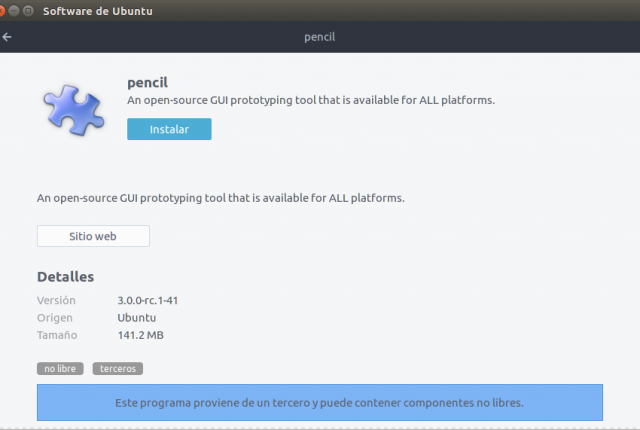Click the size value 141.2 MB
The height and width of the screenshot is (430, 640).
coord(140,335)
